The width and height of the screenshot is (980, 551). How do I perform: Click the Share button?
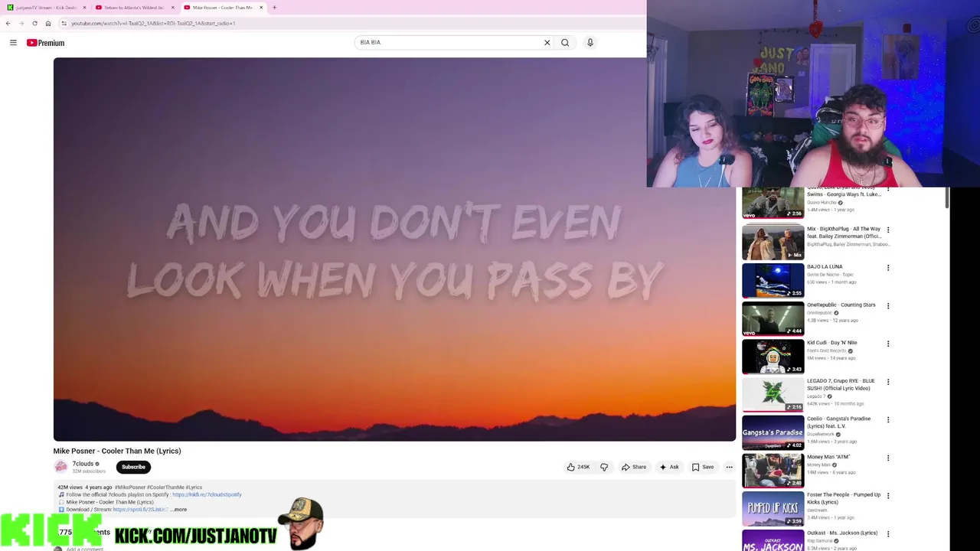point(634,467)
